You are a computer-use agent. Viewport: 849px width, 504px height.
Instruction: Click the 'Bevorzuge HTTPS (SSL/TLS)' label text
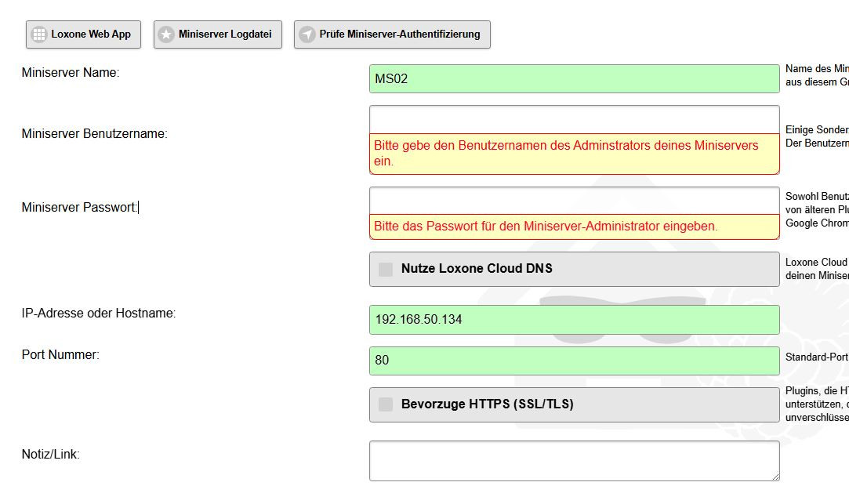tap(488, 404)
